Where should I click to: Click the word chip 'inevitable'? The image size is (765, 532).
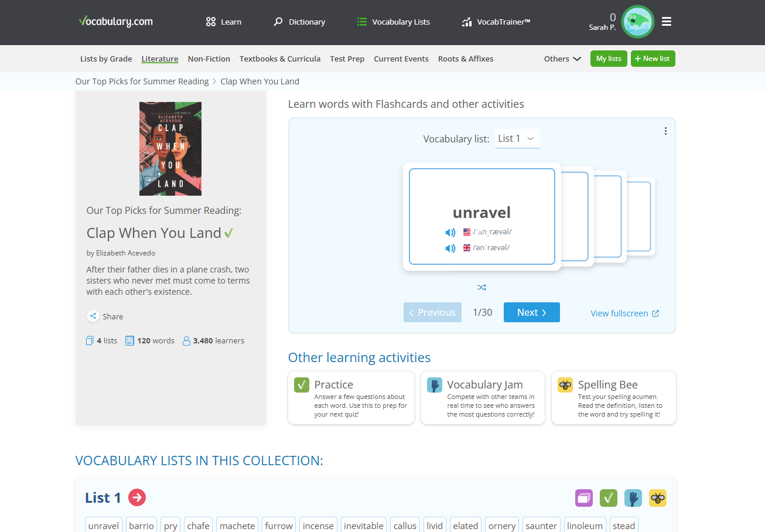(x=364, y=525)
